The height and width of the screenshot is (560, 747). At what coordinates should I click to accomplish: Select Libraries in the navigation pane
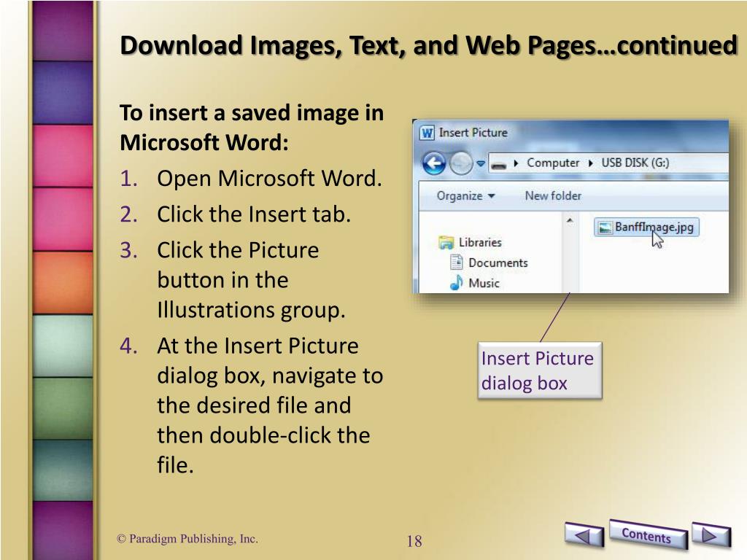click(x=480, y=242)
